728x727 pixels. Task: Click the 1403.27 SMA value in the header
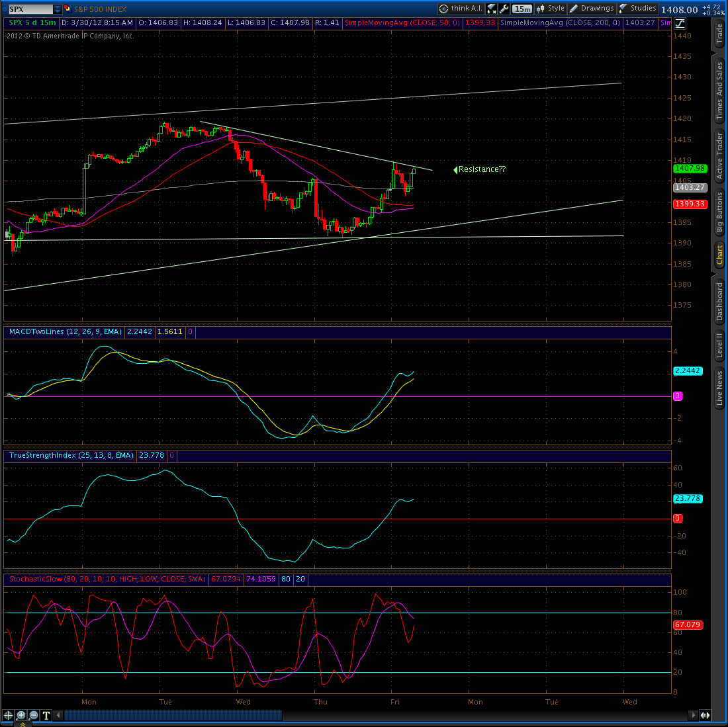(640, 22)
